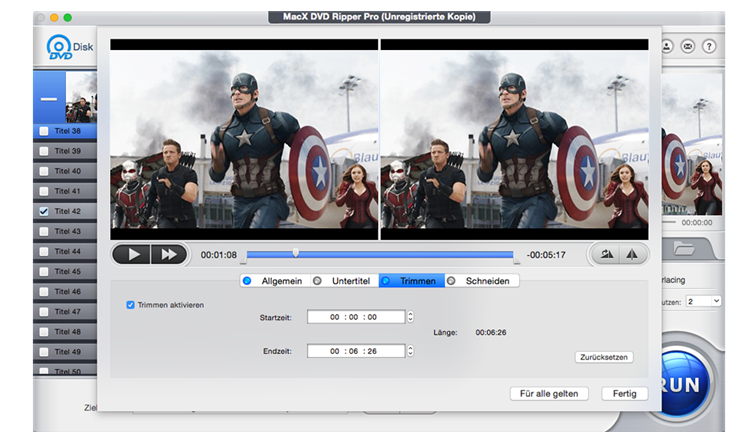Click the Länge value 00:06:26
Image resolution: width=755 pixels, height=445 pixels.
coord(491,332)
